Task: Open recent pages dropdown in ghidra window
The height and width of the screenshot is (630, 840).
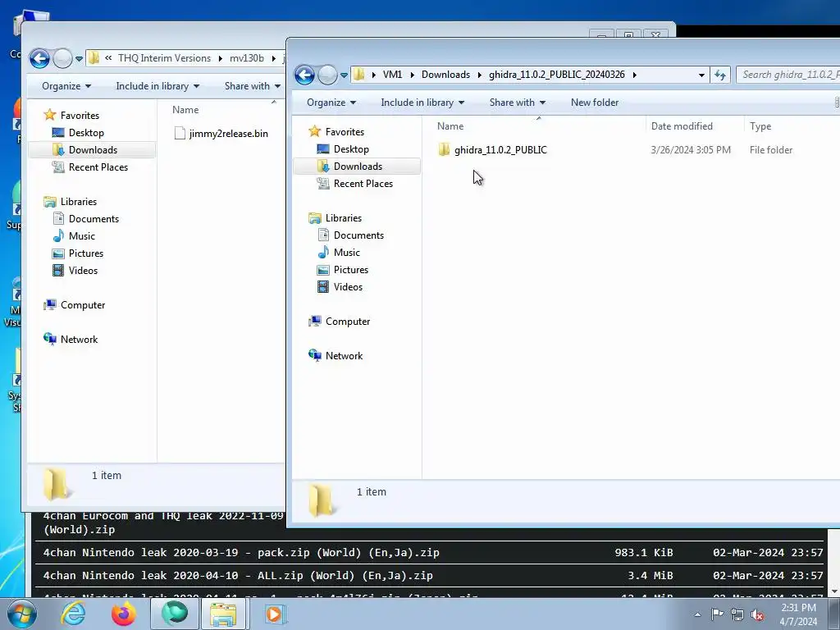Action: [344, 75]
